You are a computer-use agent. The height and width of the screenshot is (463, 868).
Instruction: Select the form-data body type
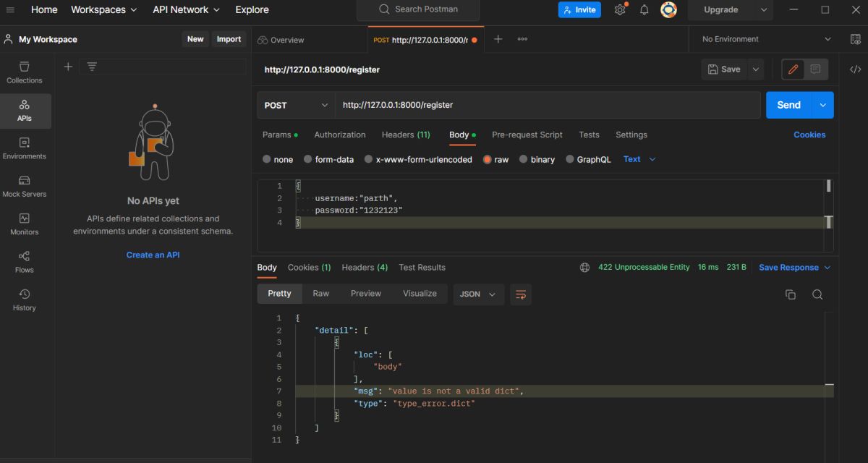tap(328, 159)
